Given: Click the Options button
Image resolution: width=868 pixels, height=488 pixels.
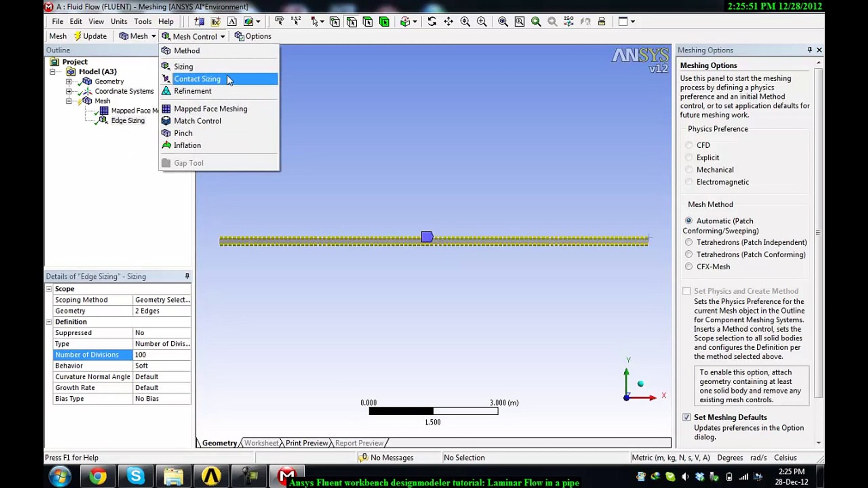Looking at the screenshot, I should pos(253,36).
